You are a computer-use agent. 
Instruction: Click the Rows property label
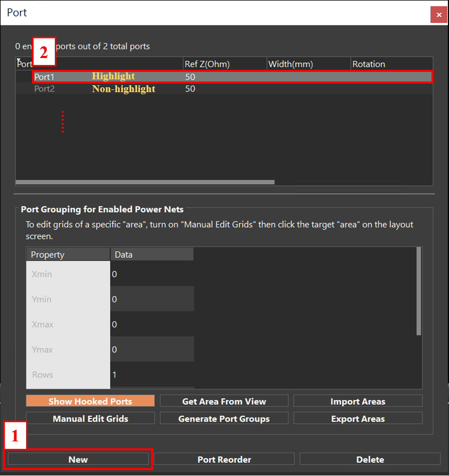point(43,375)
